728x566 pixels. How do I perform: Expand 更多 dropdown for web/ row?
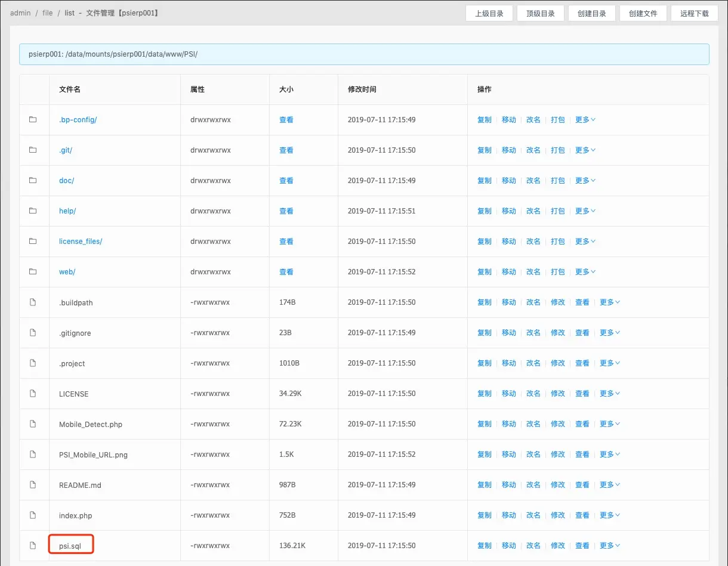tap(585, 271)
